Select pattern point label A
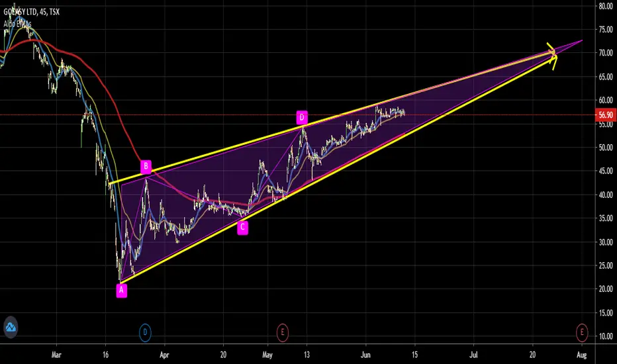The height and width of the screenshot is (364, 617). pyautogui.click(x=122, y=291)
